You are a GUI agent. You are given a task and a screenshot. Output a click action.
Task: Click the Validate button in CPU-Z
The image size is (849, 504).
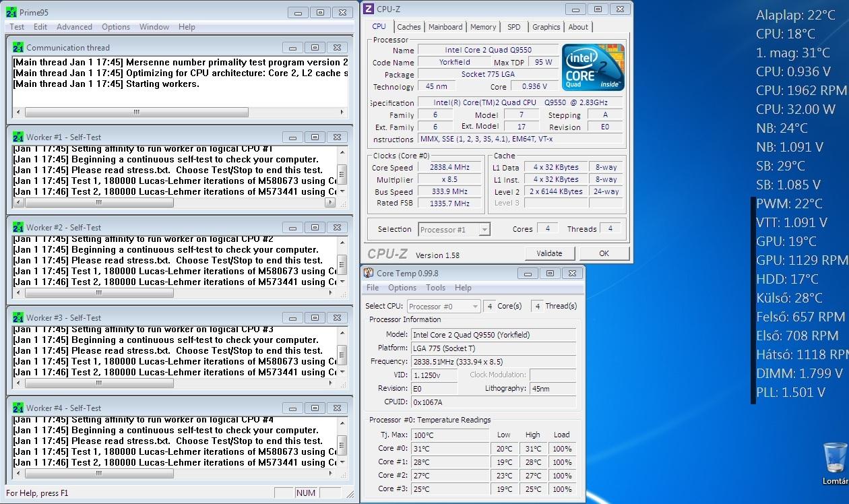click(x=549, y=253)
